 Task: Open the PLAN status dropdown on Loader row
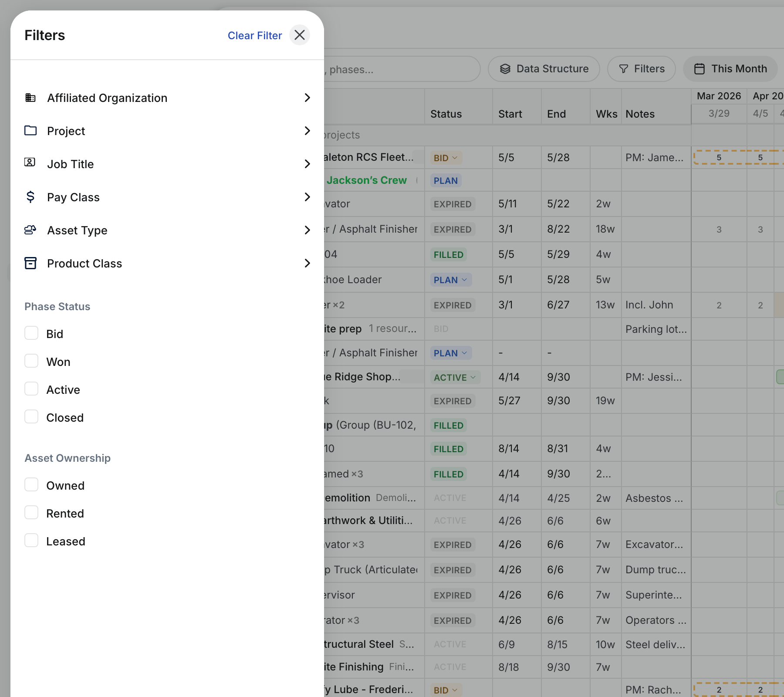click(451, 280)
